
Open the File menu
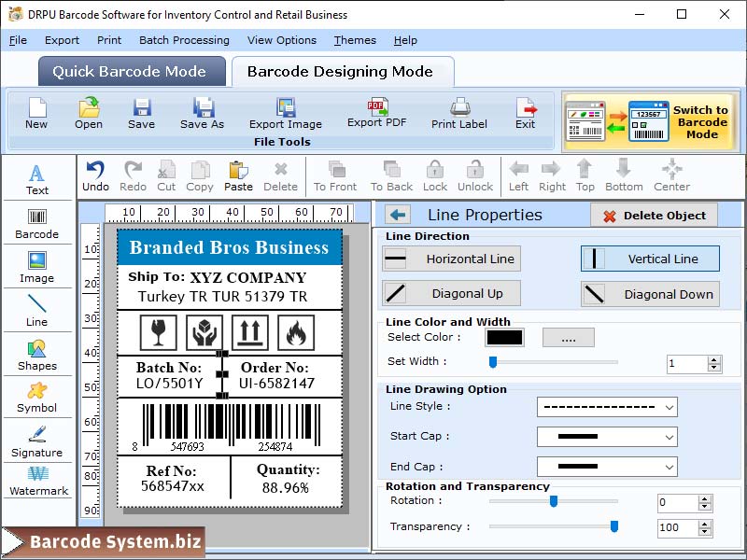[18, 40]
